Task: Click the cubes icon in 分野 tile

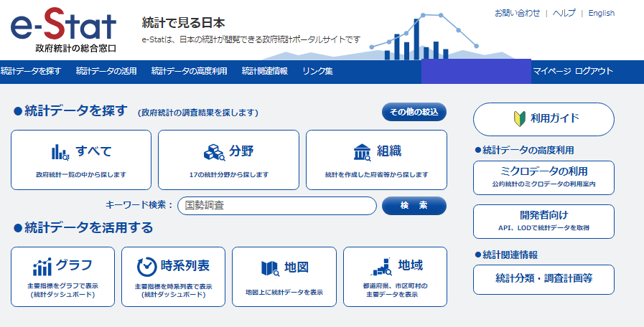Action: [213, 152]
